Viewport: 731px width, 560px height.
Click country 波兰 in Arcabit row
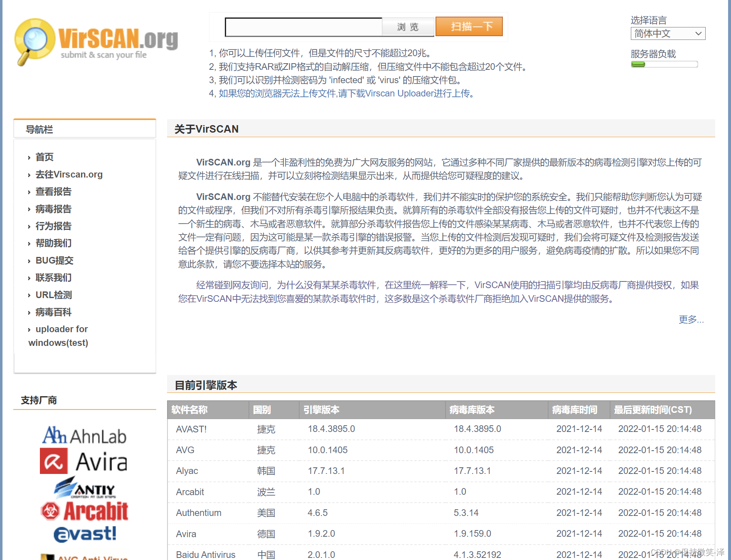click(266, 492)
